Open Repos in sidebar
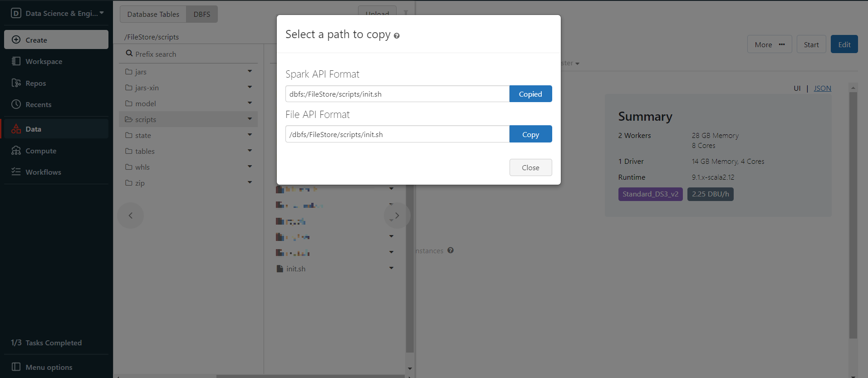Screen dimensions: 868x378 coord(35,83)
